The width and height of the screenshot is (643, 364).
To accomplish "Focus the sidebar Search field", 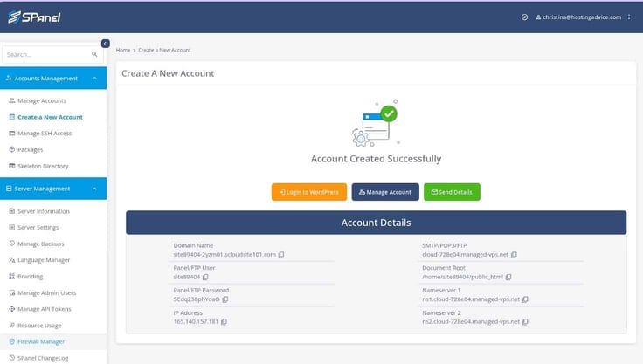I will (x=52, y=54).
